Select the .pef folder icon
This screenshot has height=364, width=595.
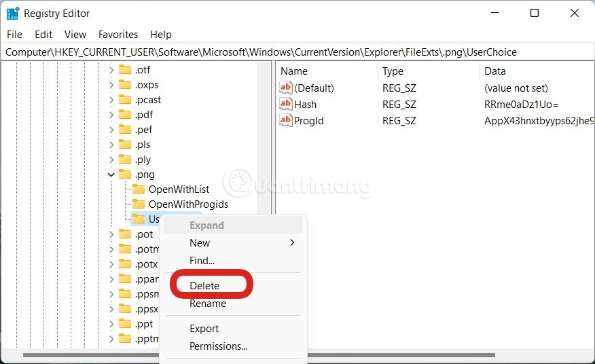125,130
